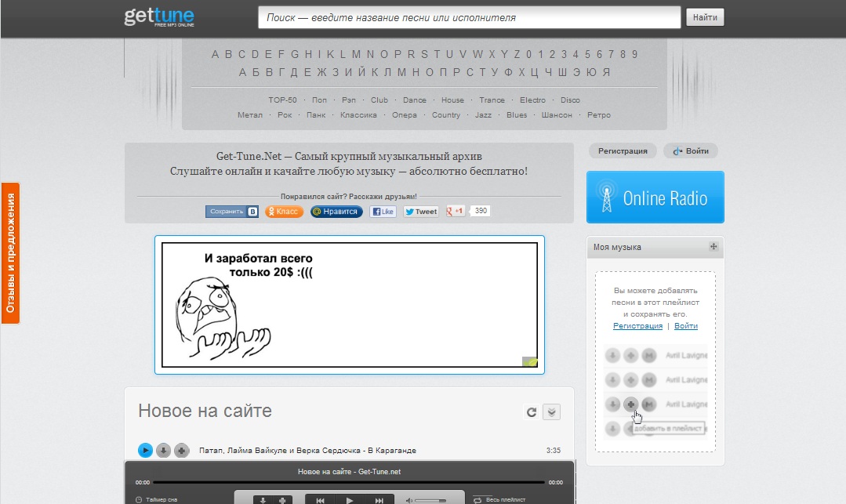Toggle repeat mode "Весь плейлист"
The width and height of the screenshot is (846, 504).
pos(499,499)
